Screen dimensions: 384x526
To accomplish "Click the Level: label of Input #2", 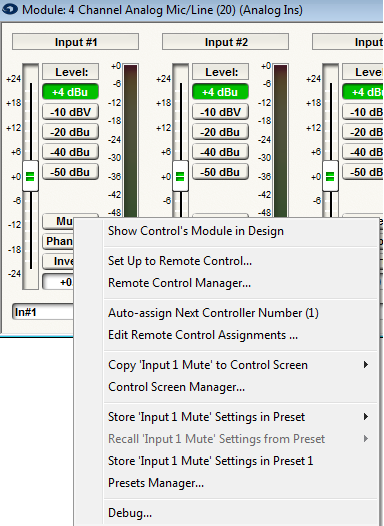I will (x=220, y=72).
